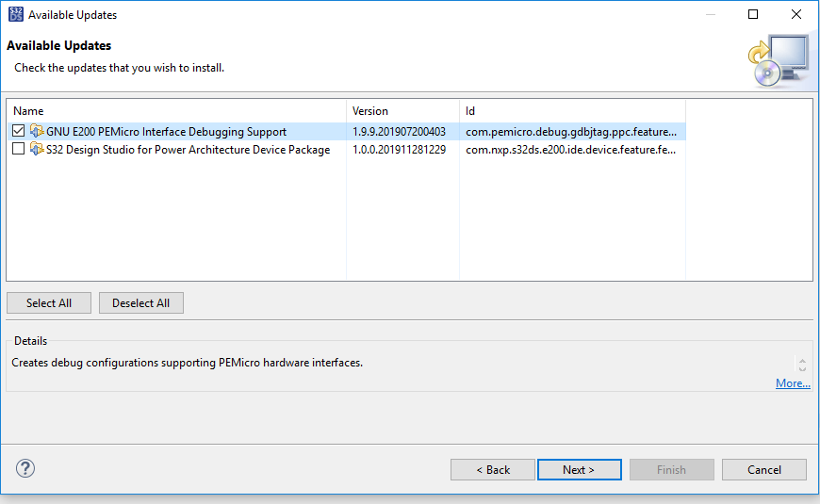Maximize the Available Updates window
Image resolution: width=820 pixels, height=504 pixels.
[753, 14]
